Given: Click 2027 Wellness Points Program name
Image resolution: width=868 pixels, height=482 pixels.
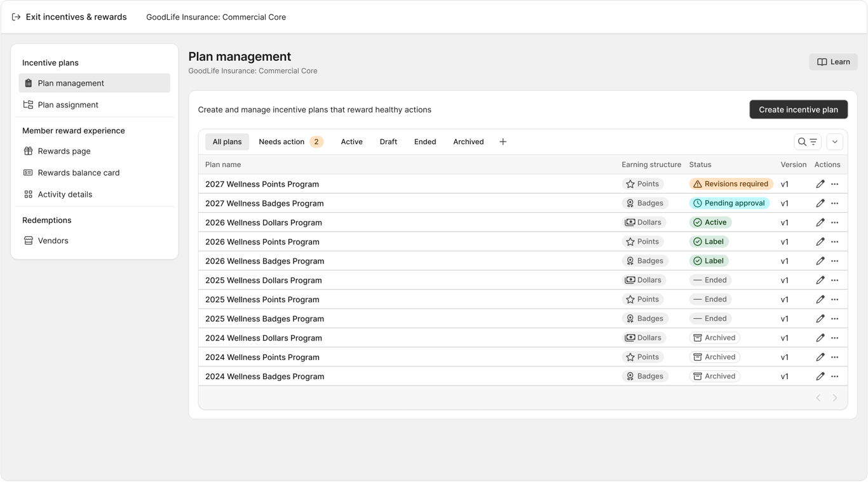Looking at the screenshot, I should [262, 184].
